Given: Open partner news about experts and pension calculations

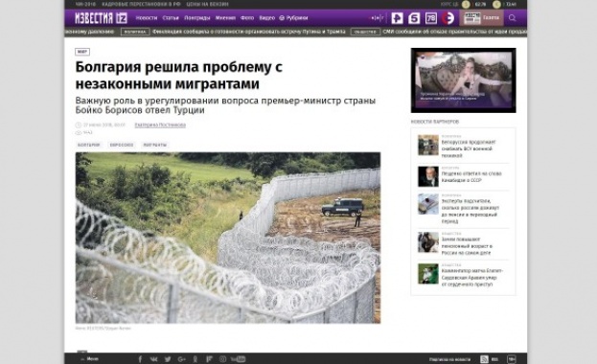Looking at the screenshot, I should click(471, 211).
